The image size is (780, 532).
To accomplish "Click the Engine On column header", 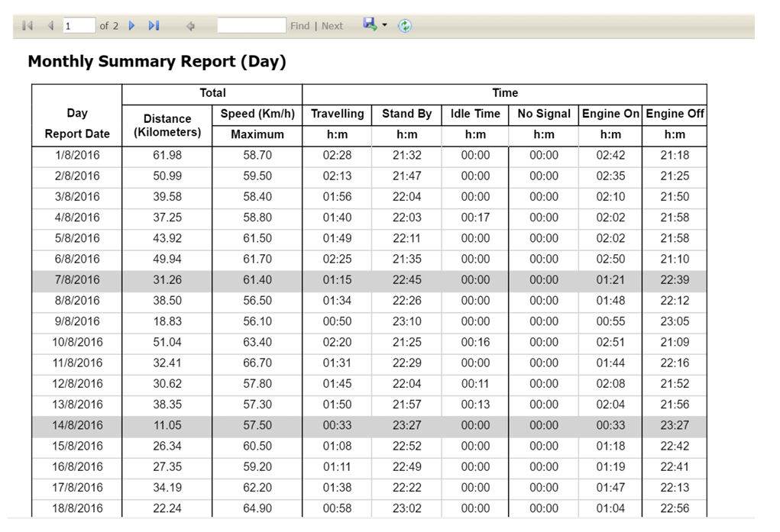I will pos(610,114).
